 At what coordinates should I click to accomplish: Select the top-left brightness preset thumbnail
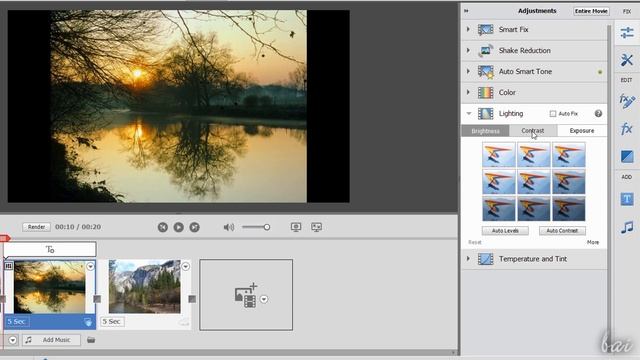pos(498,155)
